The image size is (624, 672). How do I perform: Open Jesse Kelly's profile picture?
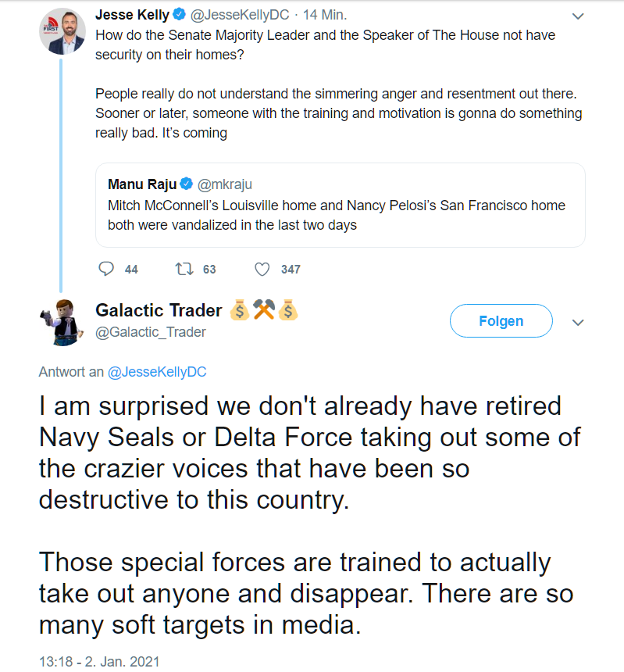tap(62, 31)
